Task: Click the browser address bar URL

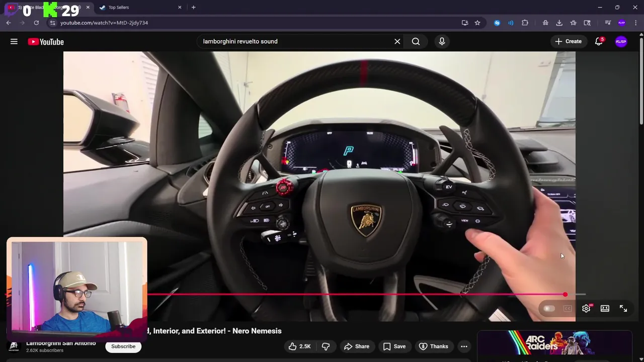Action: coord(104,23)
